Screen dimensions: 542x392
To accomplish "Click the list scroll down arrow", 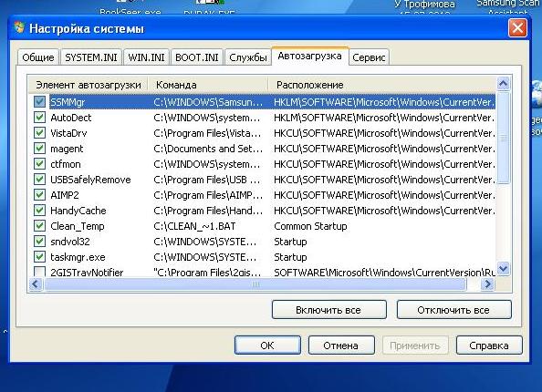I will pyautogui.click(x=504, y=268).
